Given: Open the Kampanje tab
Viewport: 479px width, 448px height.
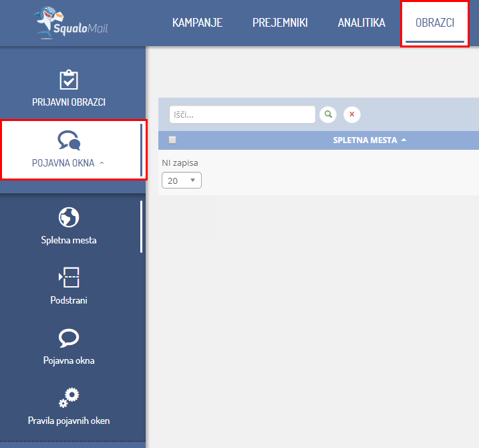Looking at the screenshot, I should pyautogui.click(x=197, y=23).
